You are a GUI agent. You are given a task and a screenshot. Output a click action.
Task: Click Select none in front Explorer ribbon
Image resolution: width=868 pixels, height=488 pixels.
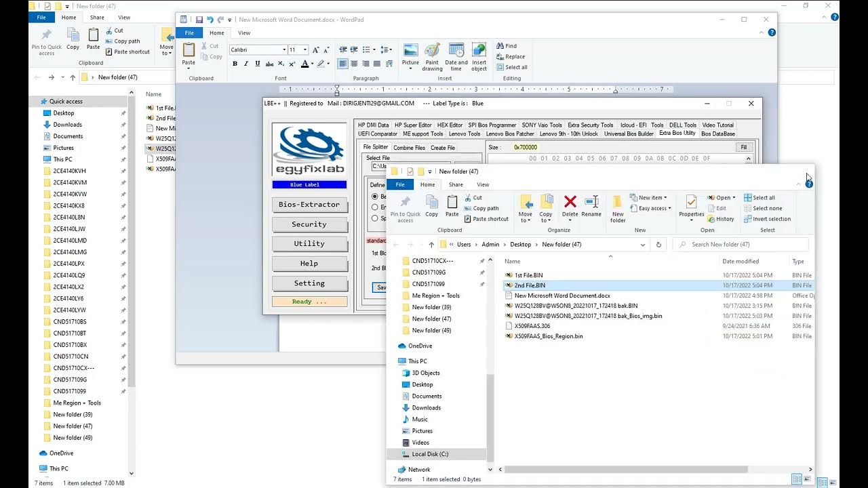click(762, 209)
